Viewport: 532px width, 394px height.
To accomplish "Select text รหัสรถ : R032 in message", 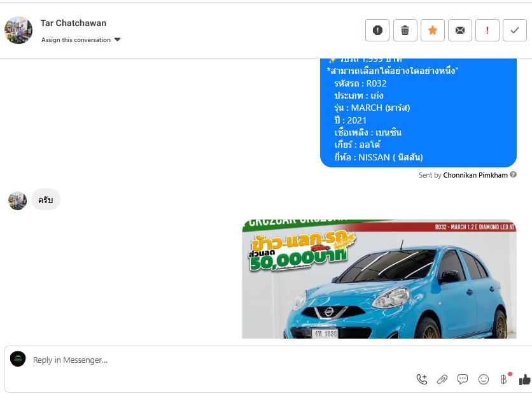I will (x=360, y=83).
